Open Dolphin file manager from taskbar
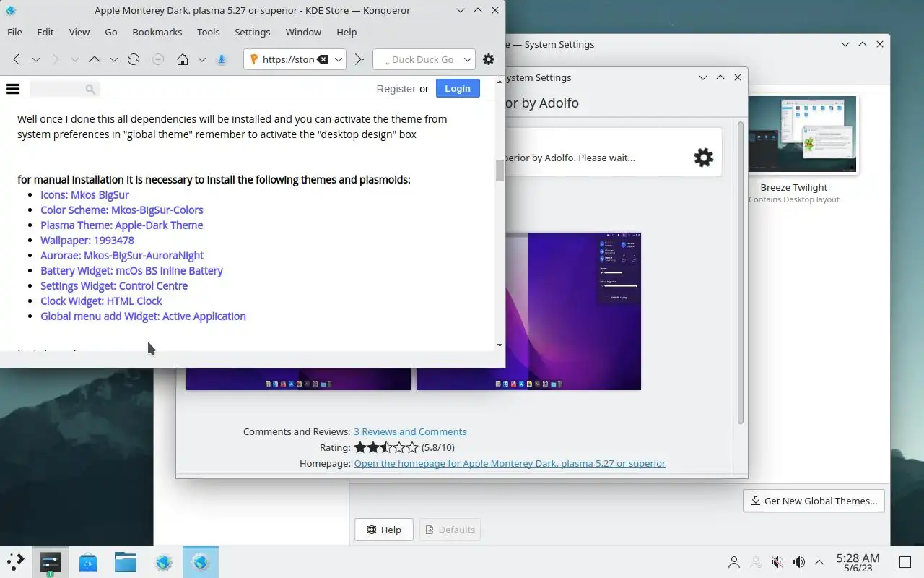Screen dimensions: 924x578 [125, 562]
